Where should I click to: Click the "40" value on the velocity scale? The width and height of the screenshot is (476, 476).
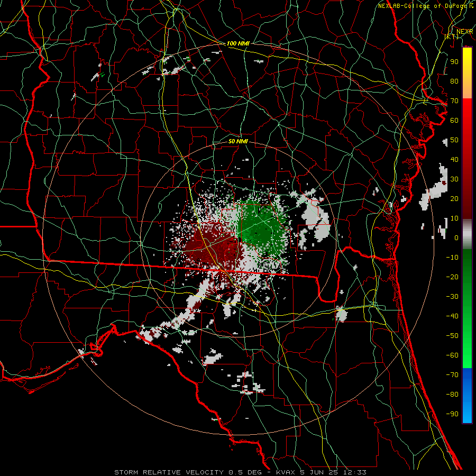pyautogui.click(x=454, y=159)
